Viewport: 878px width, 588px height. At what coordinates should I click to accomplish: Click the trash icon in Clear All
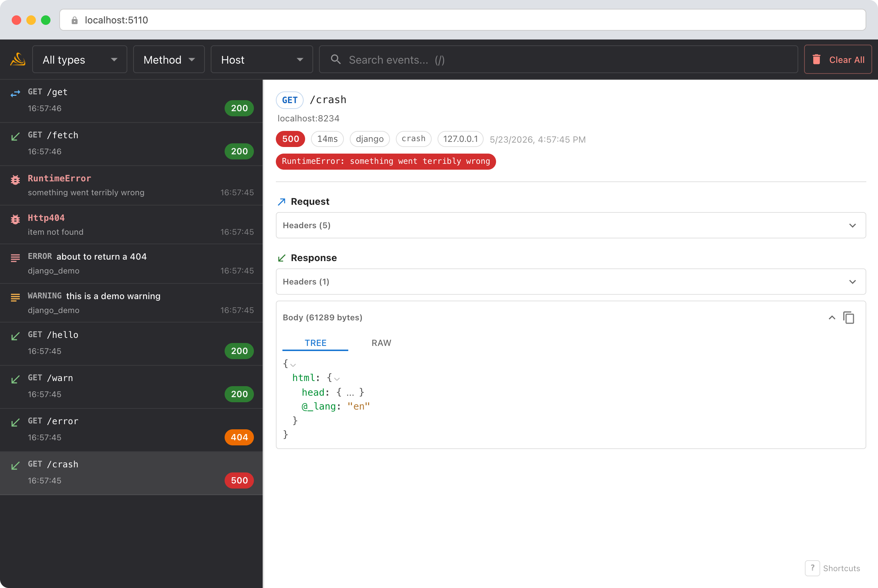pos(816,59)
